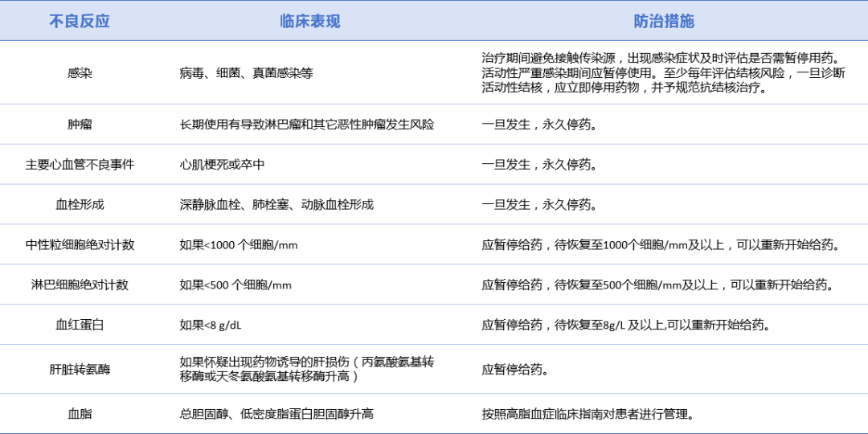
Task: Click the cell 深静脉血栓、肺栓塞、动脉血栓形成
Action: [276, 204]
